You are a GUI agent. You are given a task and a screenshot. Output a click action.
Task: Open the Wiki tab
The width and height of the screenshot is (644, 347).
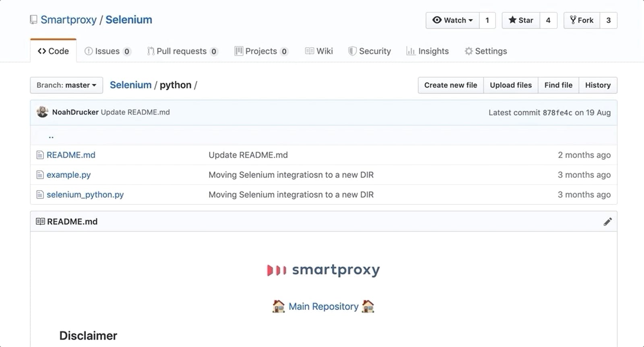319,51
